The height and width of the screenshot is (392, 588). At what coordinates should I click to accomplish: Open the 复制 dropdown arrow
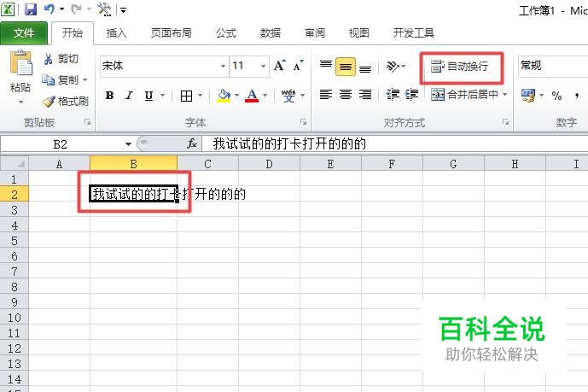(84, 80)
